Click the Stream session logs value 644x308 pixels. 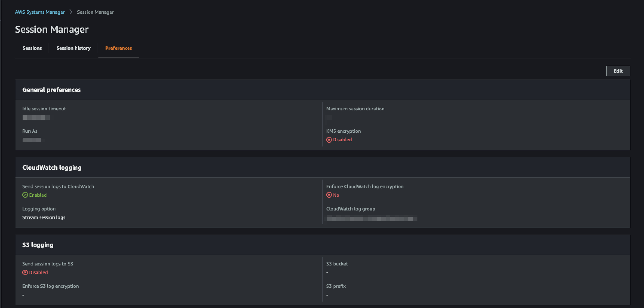click(x=44, y=217)
